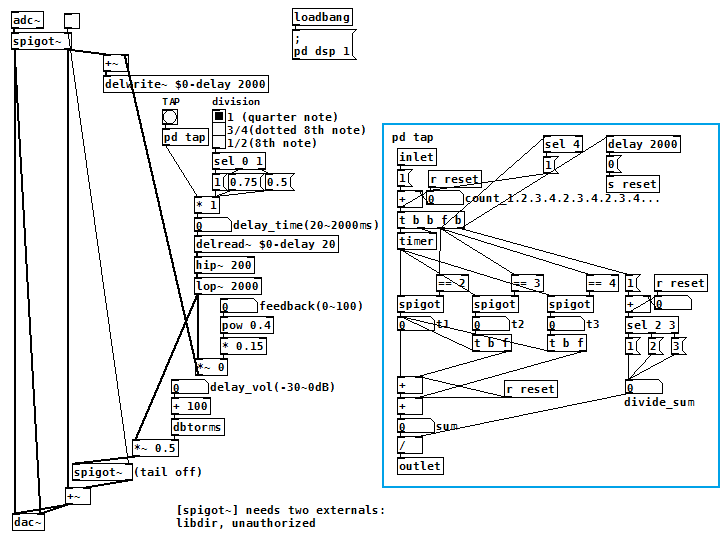Select the + 100 object
The image size is (720, 540).
pyautogui.click(x=191, y=406)
